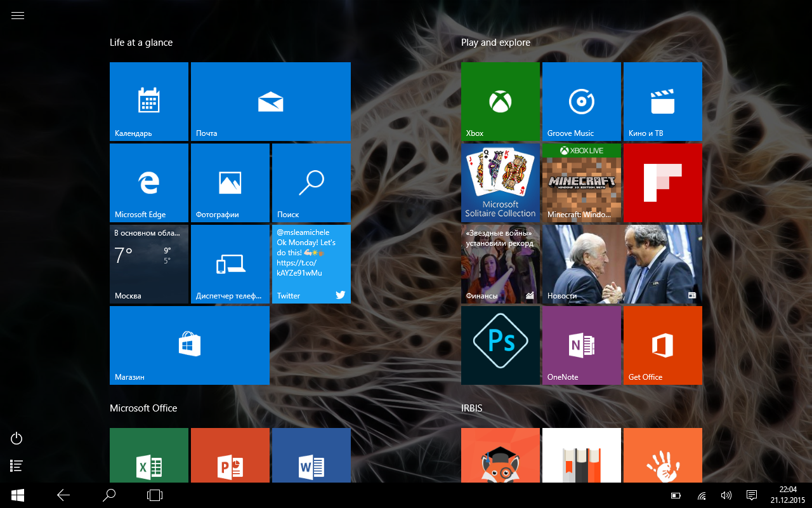
Task: Show the All apps list
Action: pyautogui.click(x=17, y=466)
